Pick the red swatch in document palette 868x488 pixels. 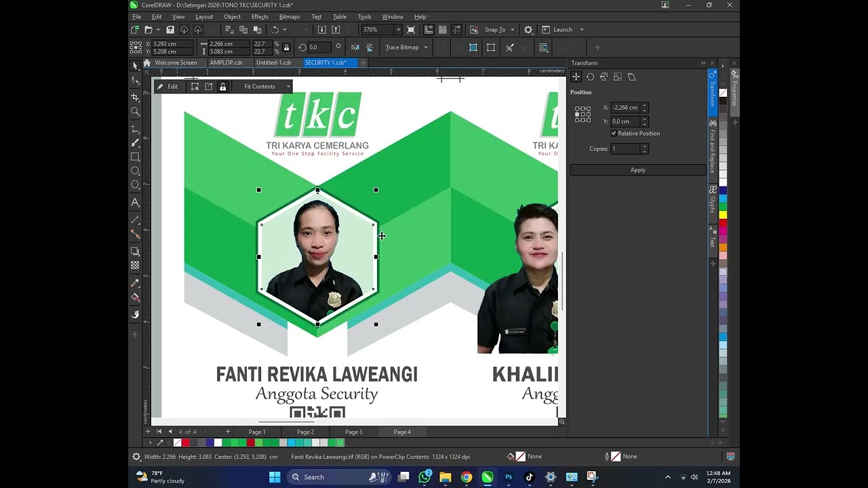point(186,443)
